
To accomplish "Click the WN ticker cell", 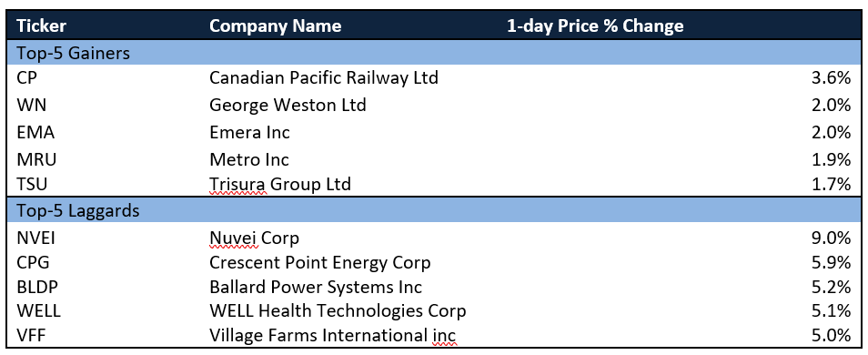I will [x=32, y=105].
